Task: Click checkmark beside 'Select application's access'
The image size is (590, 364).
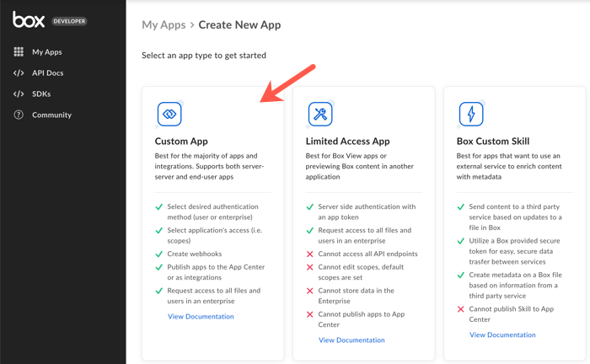Action: coord(158,231)
